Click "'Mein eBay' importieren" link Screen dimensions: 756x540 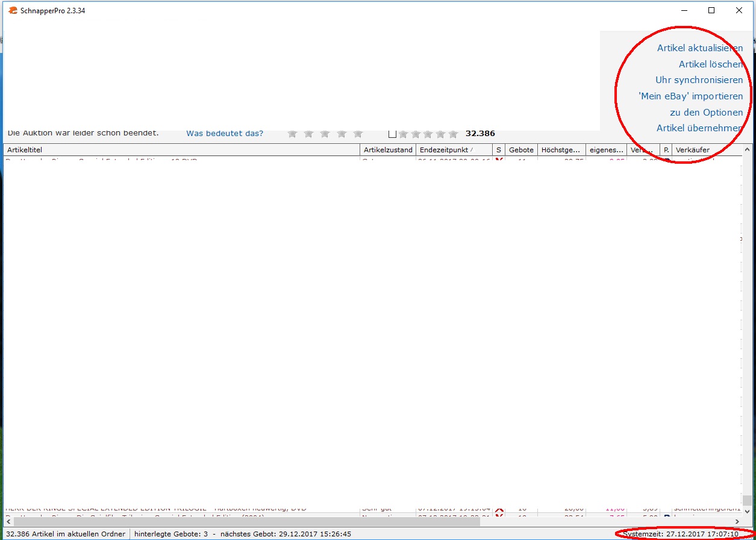690,96
